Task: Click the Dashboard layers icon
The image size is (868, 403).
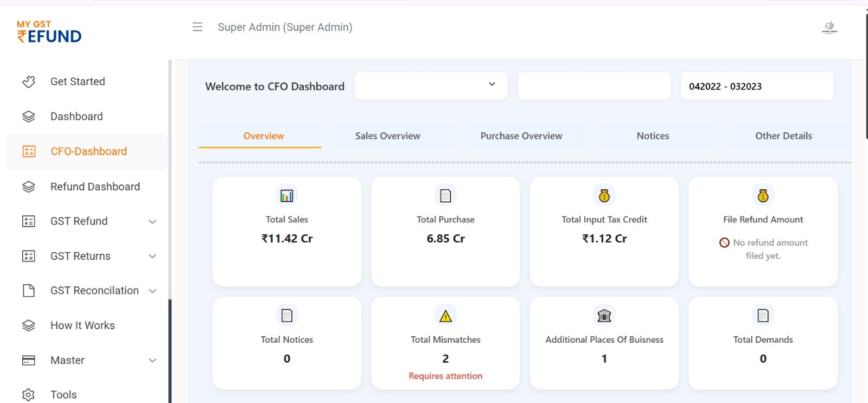Action: [x=29, y=117]
